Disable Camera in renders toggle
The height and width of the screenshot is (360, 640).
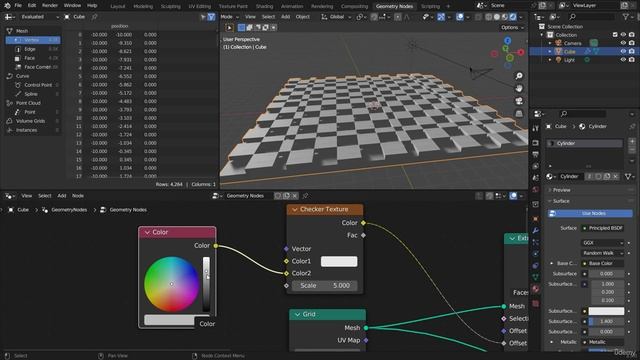tap(632, 43)
